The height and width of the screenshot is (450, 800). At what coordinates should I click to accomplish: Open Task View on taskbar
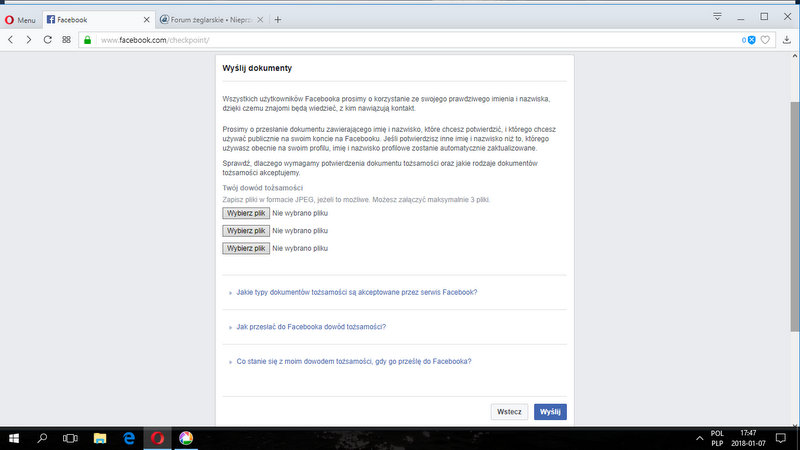70,438
